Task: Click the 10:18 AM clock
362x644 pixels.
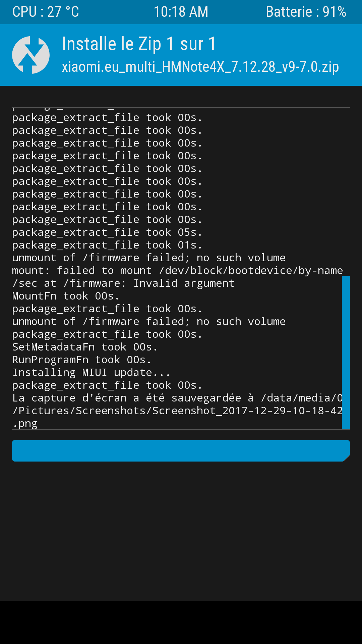Action: 181,12
